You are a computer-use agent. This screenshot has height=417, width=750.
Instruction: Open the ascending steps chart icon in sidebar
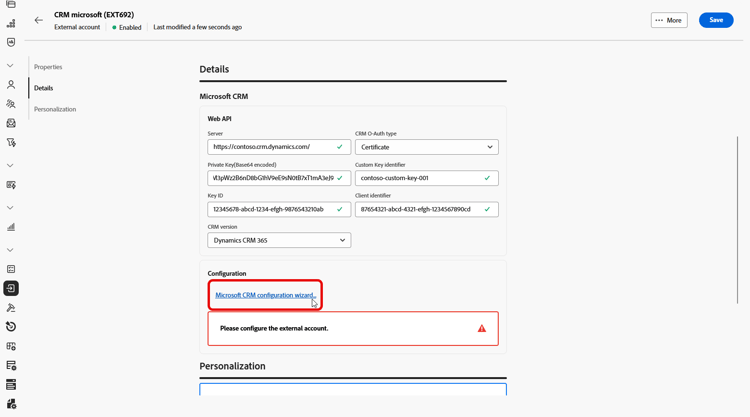11,23
